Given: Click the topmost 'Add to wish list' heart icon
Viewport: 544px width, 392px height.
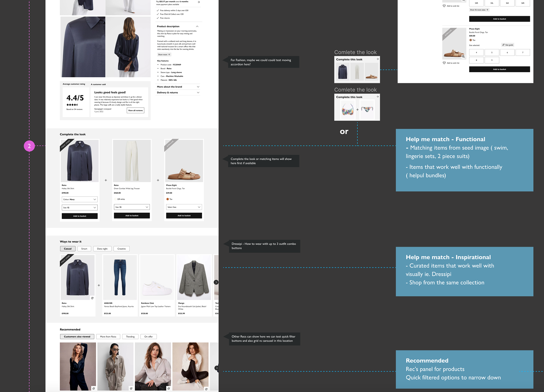Looking at the screenshot, I should (x=444, y=6).
